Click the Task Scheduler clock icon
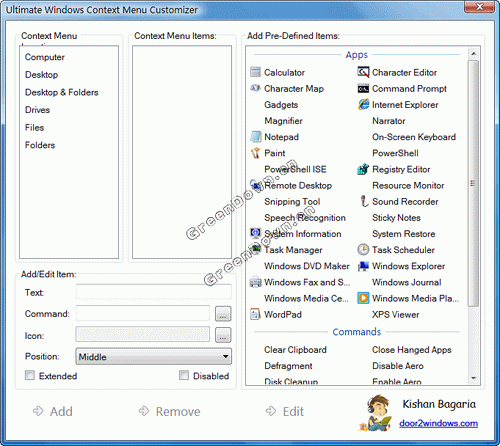 coord(363,249)
